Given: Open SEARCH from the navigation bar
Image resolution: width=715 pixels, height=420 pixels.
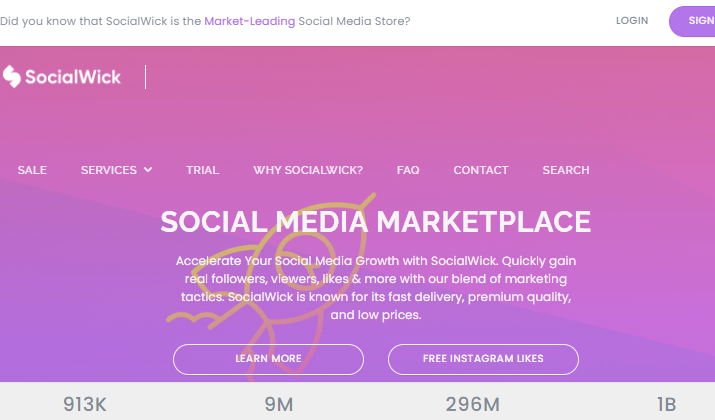Looking at the screenshot, I should click(x=566, y=170).
